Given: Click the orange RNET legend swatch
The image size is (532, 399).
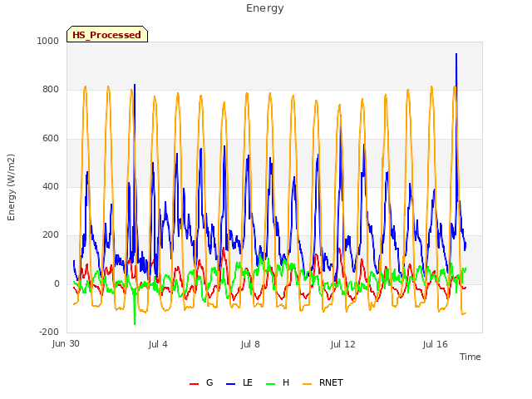Looking at the screenshot, I should click(x=307, y=384).
